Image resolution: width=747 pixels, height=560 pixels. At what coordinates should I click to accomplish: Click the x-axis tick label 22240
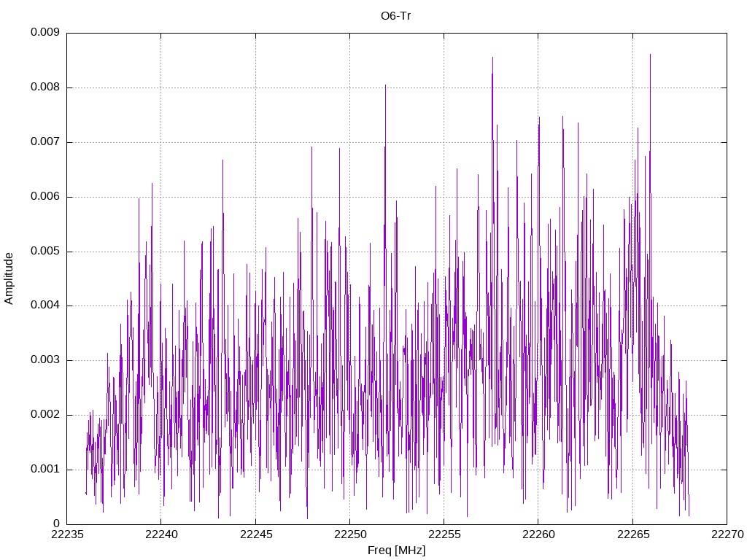(161, 534)
